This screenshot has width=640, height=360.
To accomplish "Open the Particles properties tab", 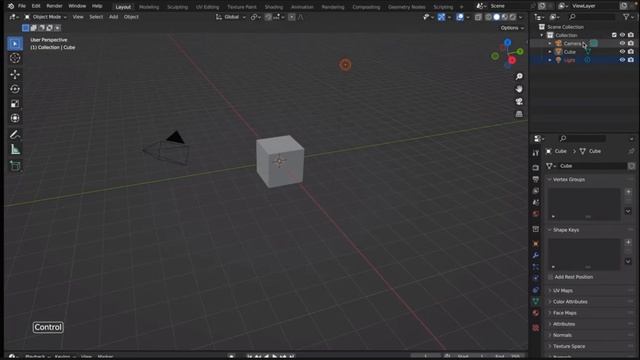I will pyautogui.click(x=536, y=267).
